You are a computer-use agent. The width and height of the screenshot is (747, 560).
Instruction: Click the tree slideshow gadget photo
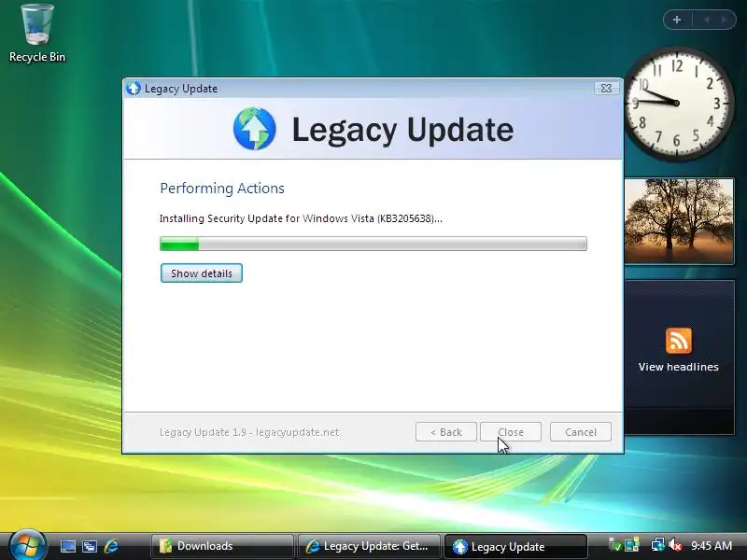click(x=679, y=220)
